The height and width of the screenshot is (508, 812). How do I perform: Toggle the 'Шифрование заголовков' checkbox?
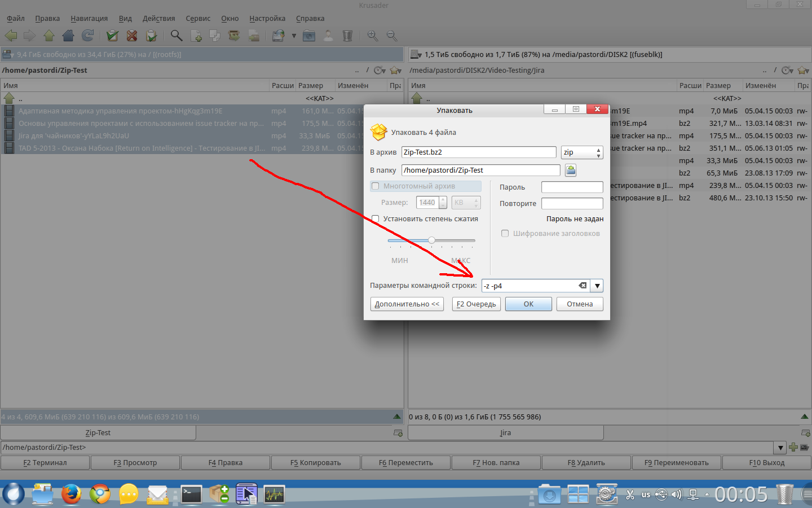pos(505,234)
